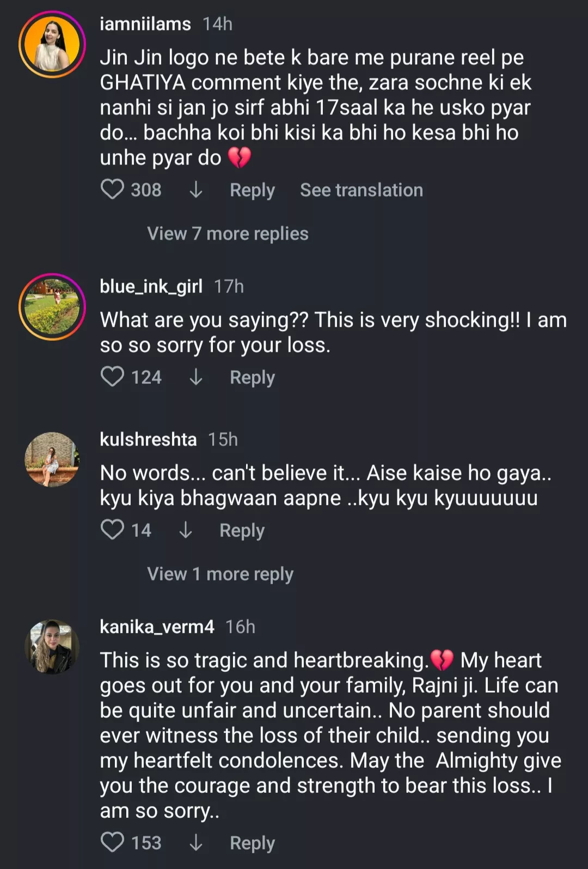The height and width of the screenshot is (869, 588).
Task: Open the blue_ink_girl username link
Action: point(151,286)
